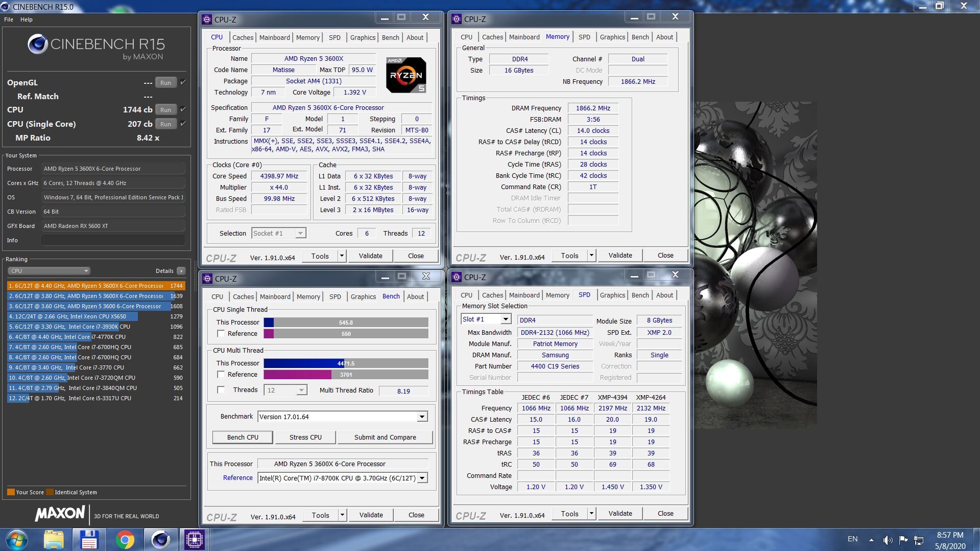Click CPU-Z chip icon on taskbar
Viewport: 980px width, 551px height.
tap(195, 539)
